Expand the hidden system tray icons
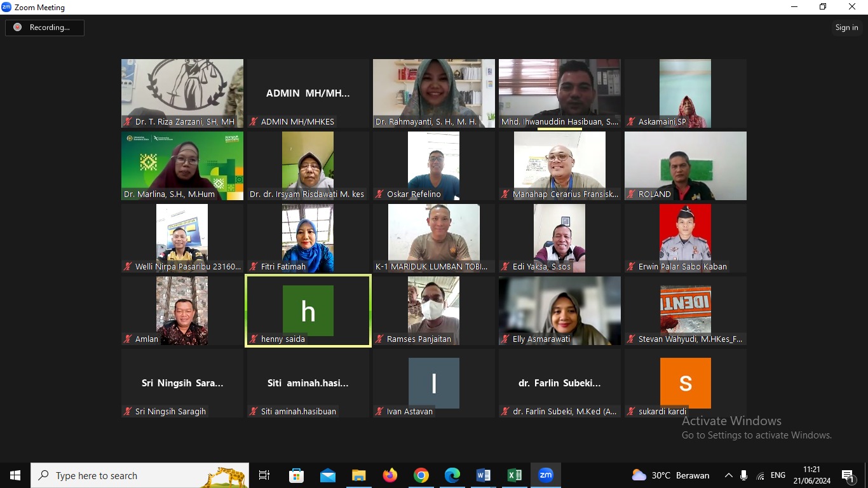This screenshot has height=488, width=868. (x=729, y=475)
